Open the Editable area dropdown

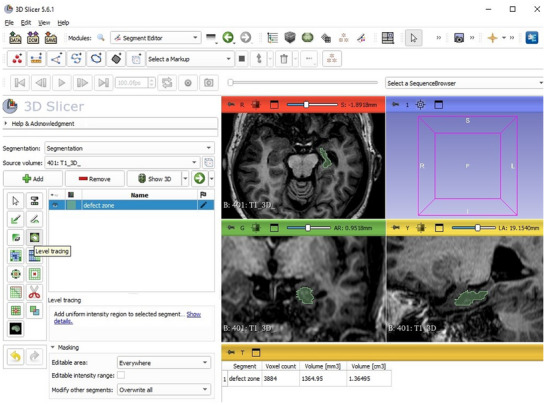[x=164, y=363]
